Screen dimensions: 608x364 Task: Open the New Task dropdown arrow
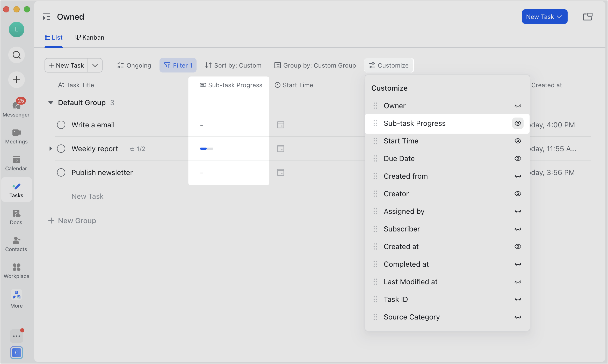point(95,65)
